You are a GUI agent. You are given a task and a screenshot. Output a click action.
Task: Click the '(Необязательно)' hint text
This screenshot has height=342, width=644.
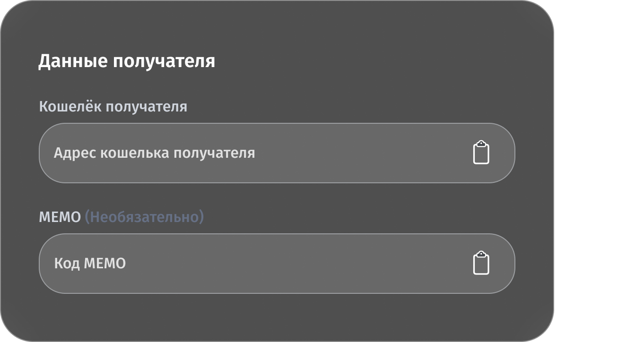144,217
